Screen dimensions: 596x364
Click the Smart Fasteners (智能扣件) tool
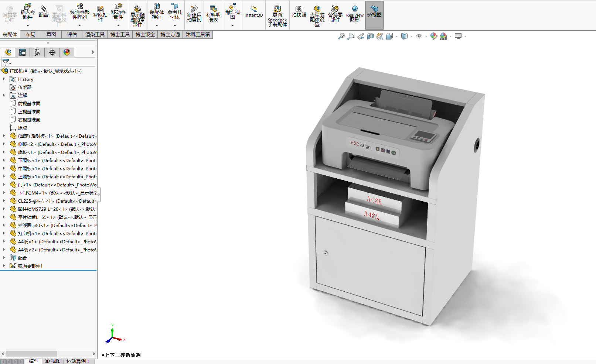[x=100, y=13]
